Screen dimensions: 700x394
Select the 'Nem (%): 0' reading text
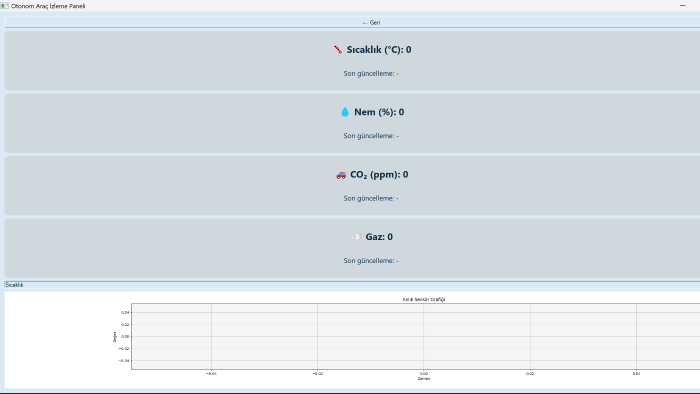tap(379, 112)
